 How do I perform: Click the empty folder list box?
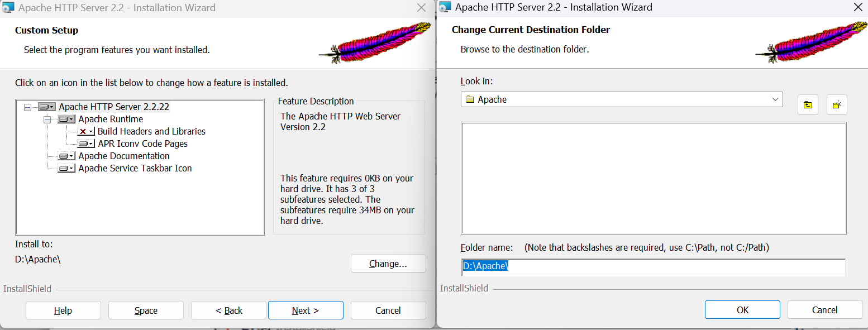point(654,178)
